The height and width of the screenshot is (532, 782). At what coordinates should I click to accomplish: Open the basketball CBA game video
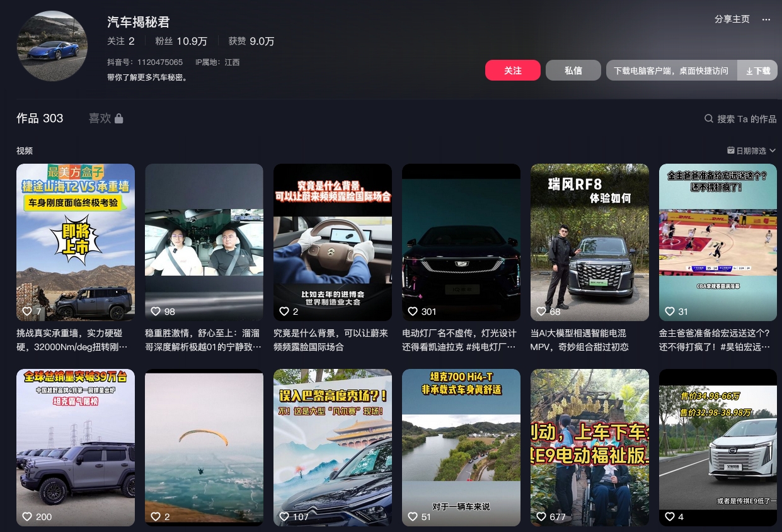pos(718,242)
